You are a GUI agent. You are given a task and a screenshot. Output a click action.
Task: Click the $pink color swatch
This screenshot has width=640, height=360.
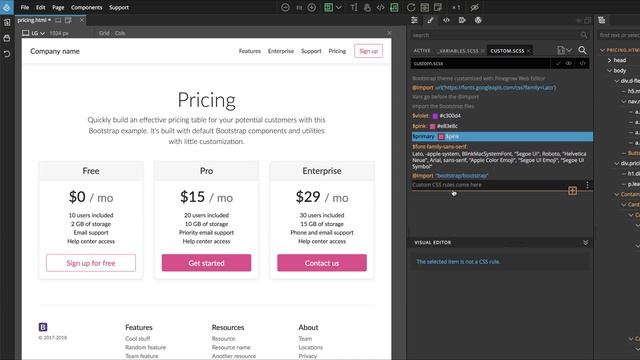pos(432,126)
